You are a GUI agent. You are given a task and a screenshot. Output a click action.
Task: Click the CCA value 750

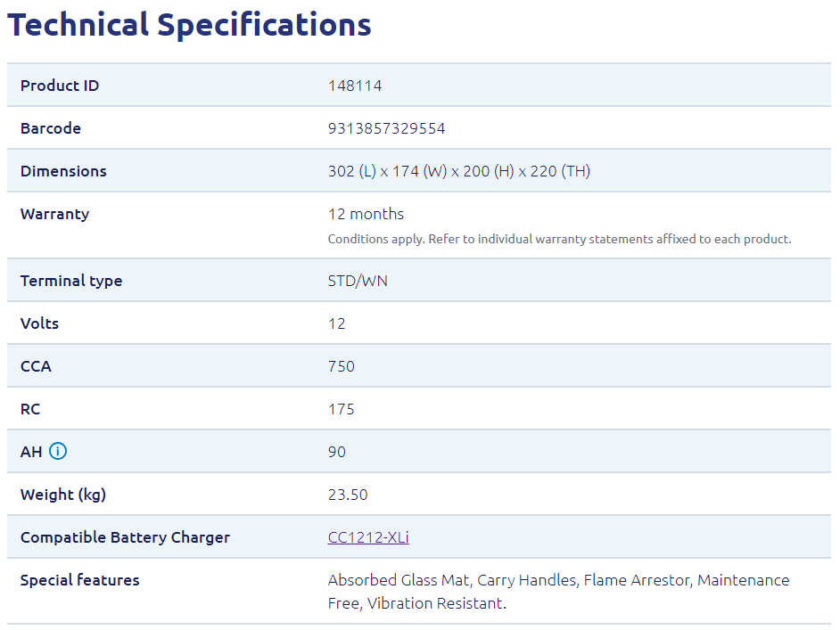pos(342,366)
